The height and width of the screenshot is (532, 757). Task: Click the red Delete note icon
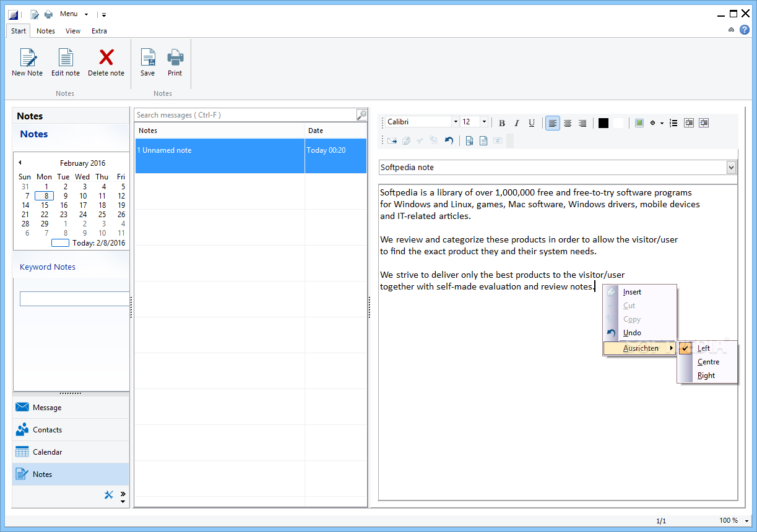pos(106,58)
